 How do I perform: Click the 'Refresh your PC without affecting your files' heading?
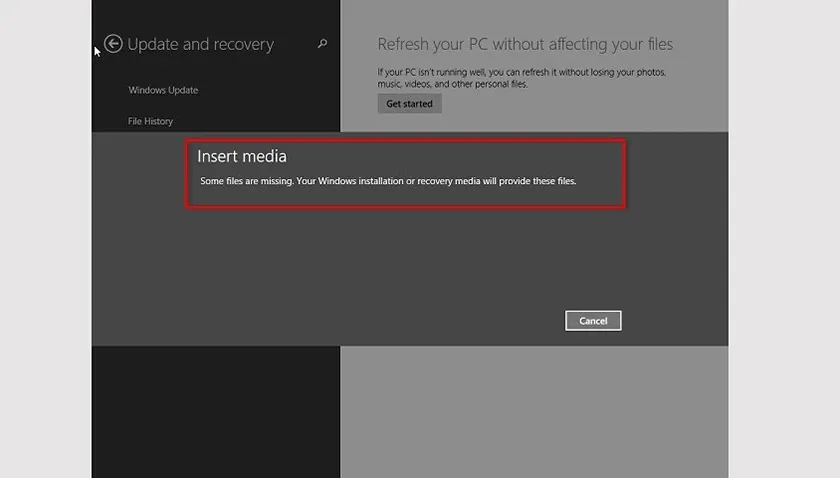[525, 44]
